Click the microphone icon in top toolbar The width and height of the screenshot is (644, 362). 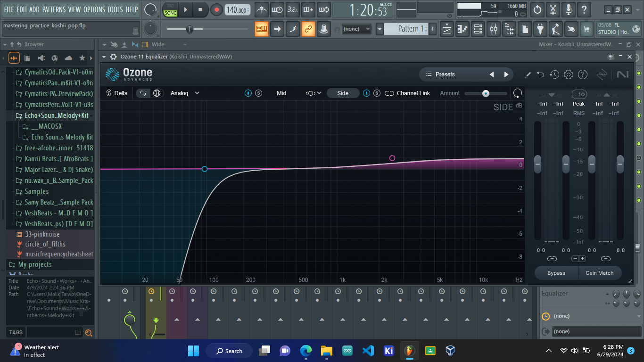pos(569,9)
